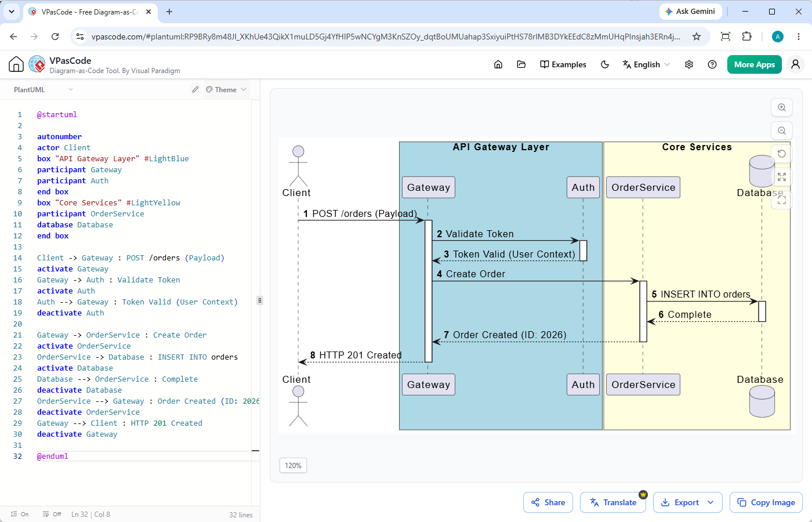Click the 'database Database' code line
The height and width of the screenshot is (522, 812).
pyautogui.click(x=75, y=225)
